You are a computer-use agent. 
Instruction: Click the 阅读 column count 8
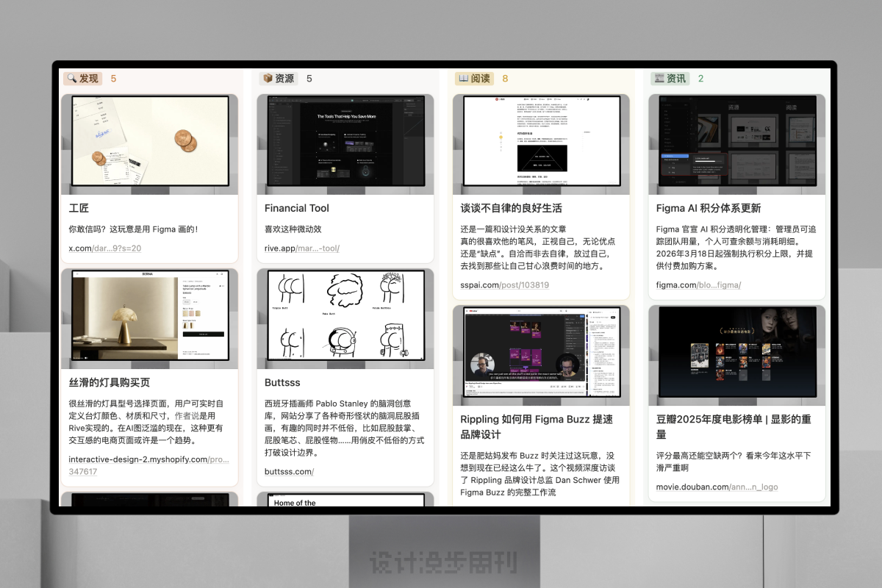(x=505, y=79)
